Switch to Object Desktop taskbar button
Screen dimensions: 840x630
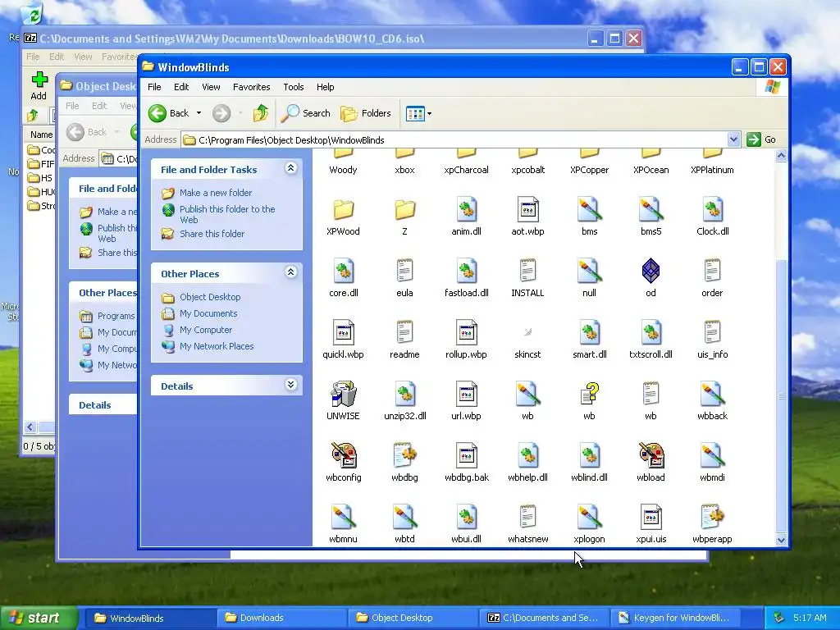click(413, 618)
